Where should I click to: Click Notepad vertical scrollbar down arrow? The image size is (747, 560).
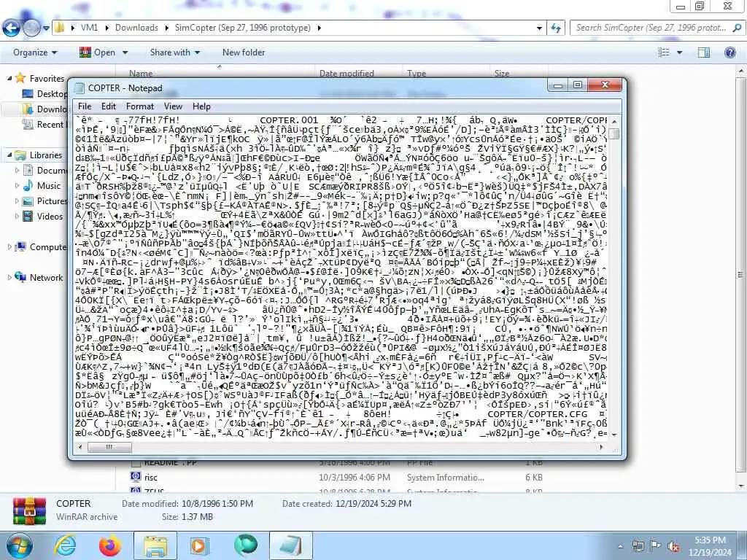(614, 435)
